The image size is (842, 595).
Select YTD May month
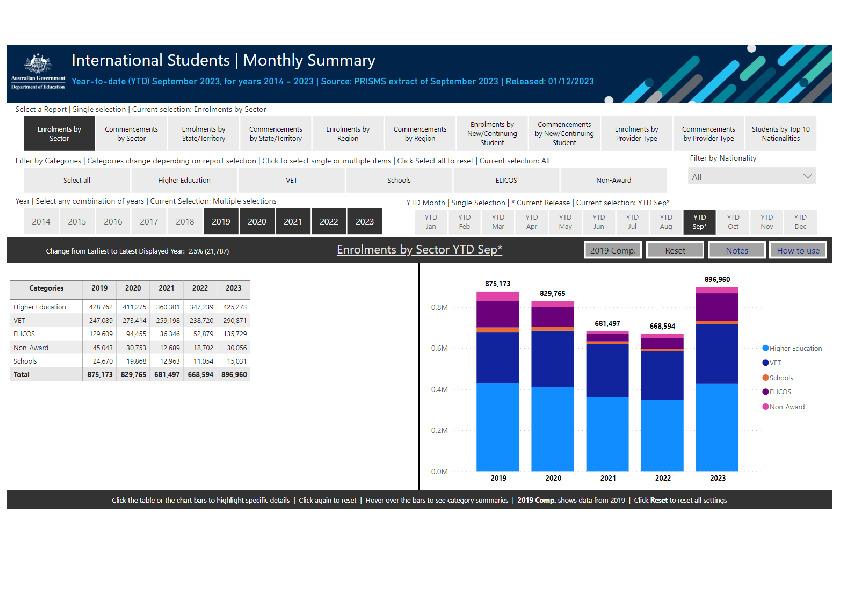(565, 222)
